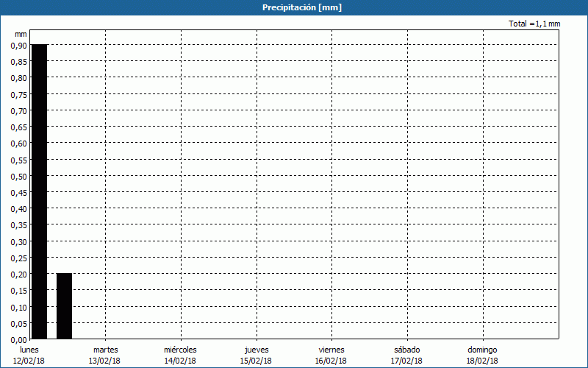The height and width of the screenshot is (368, 588).
Task: Pick the jueves day label
Action: pyautogui.click(x=256, y=350)
